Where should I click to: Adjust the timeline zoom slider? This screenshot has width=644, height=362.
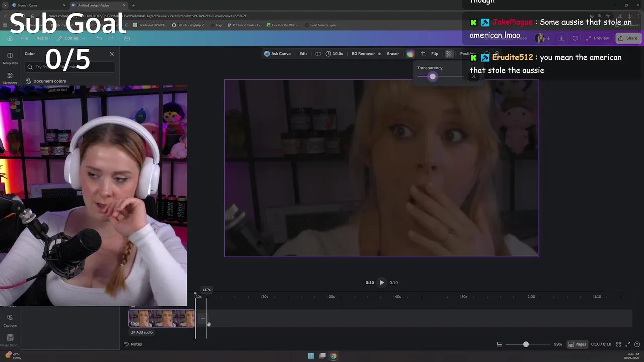(526, 344)
